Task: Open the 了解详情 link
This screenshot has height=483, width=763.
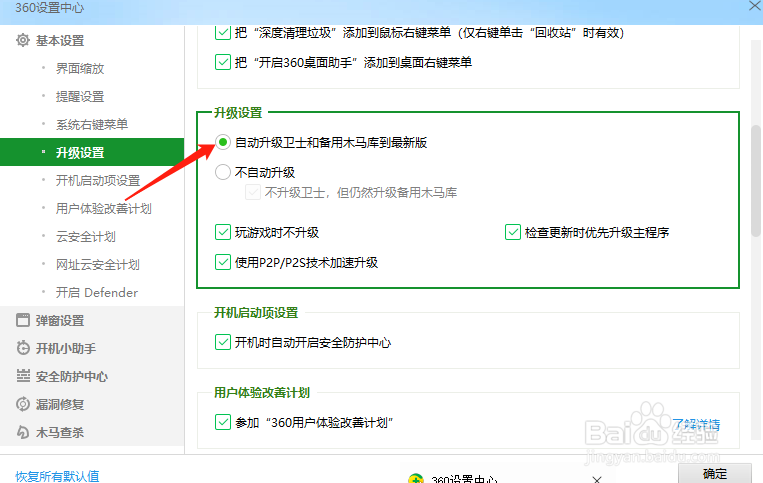Action: coord(696,424)
